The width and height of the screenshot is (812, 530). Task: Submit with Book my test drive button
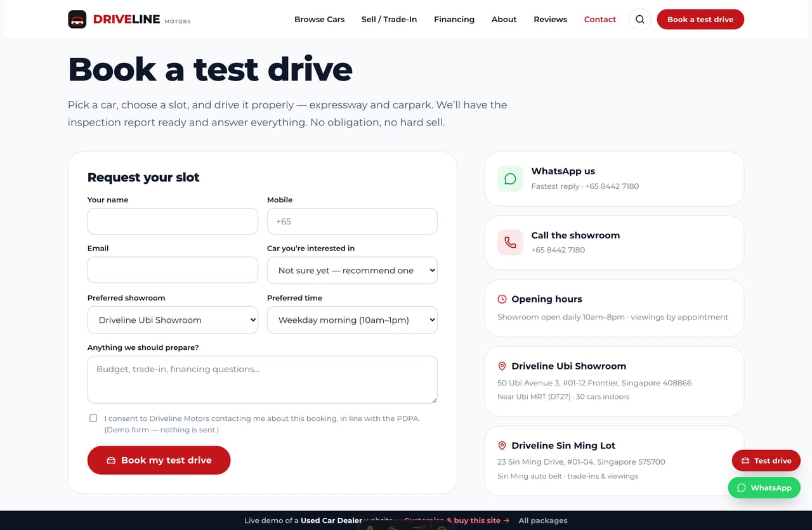click(159, 460)
